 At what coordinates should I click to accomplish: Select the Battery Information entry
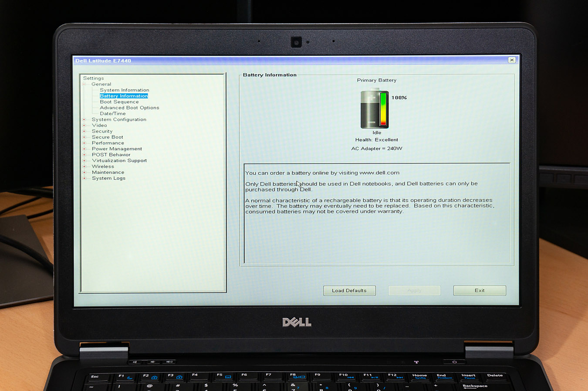[124, 96]
